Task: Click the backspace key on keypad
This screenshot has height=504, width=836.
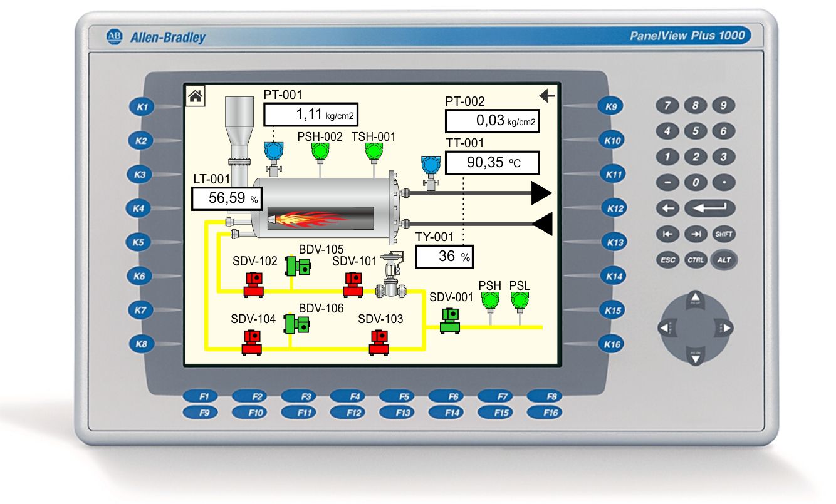Action: point(667,208)
